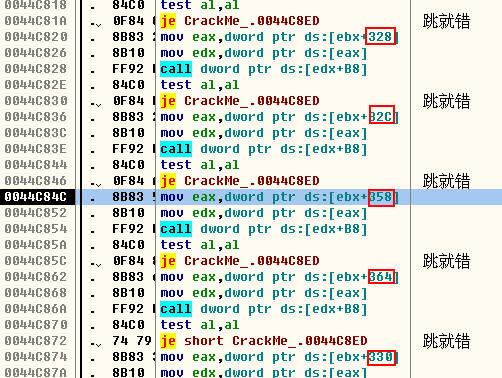The image size is (502, 378).
Task: Select address 0044C854 in the address column
Action: tap(36, 229)
